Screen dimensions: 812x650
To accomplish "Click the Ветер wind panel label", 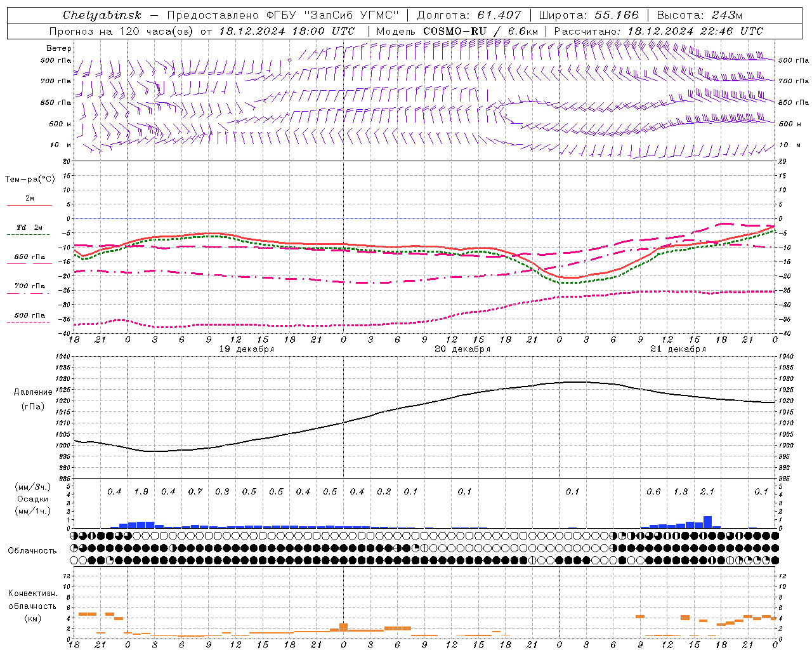I will 58,48.
